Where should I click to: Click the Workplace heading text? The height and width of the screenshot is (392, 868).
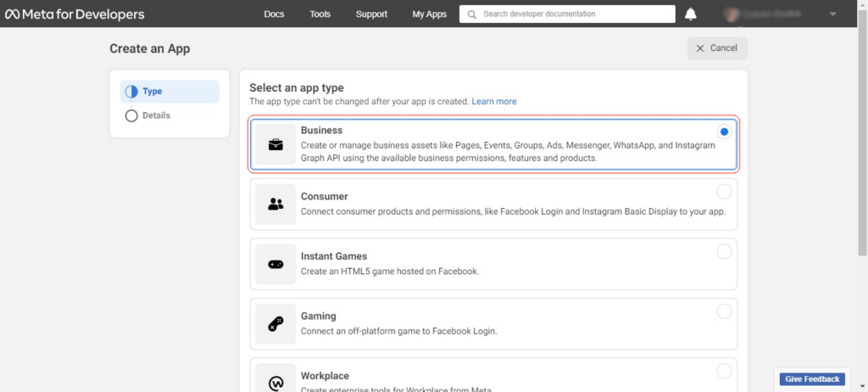pyautogui.click(x=325, y=376)
